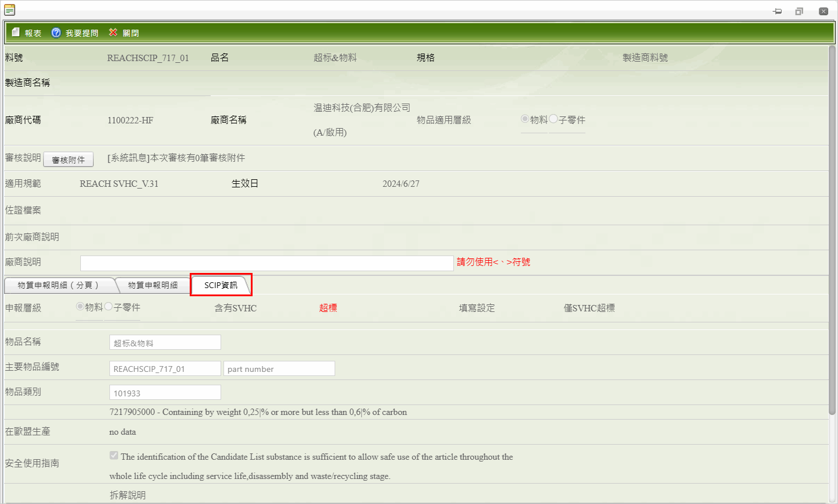Click the 關閉 toolbar label
838x504 pixels.
(131, 33)
